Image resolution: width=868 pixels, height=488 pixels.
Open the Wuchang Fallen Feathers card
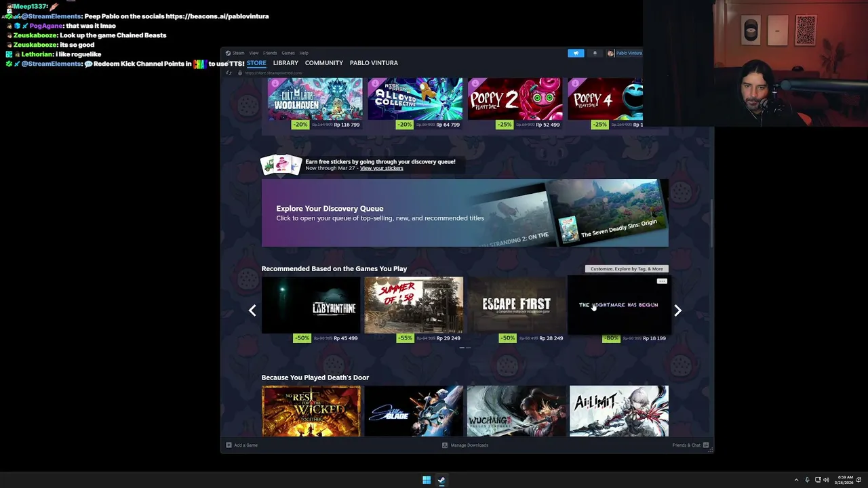pos(516,411)
